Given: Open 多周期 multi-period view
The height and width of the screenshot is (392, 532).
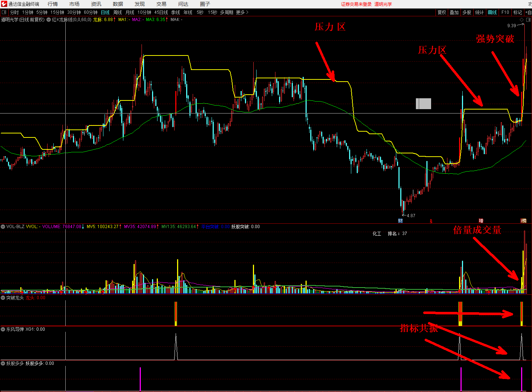Looking at the screenshot, I should click(227, 12).
